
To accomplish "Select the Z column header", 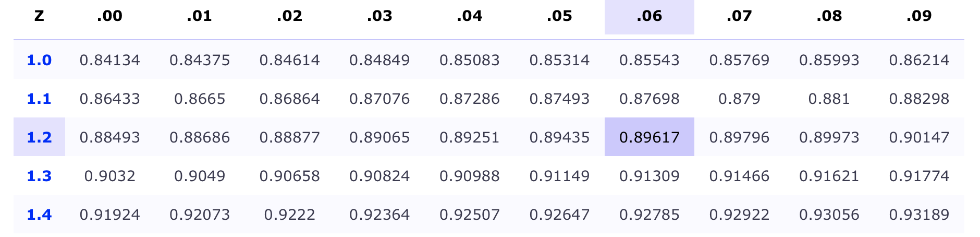I will (39, 16).
